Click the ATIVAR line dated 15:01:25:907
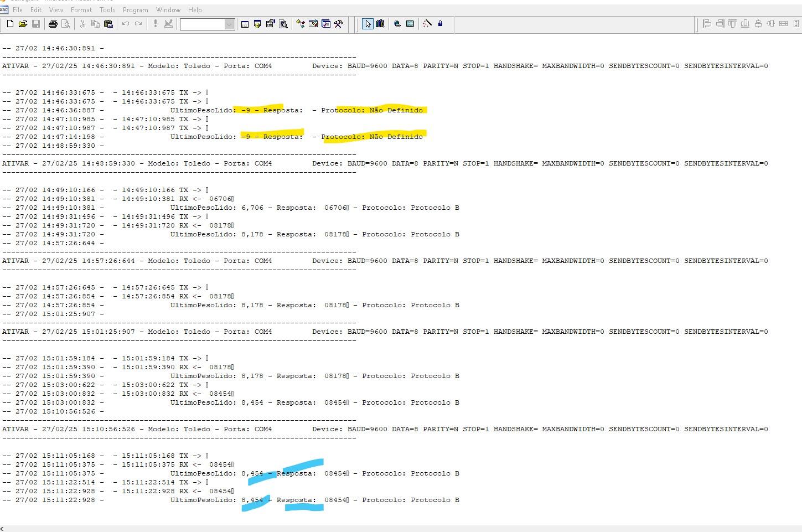Screen dimensions: 802x532 [x=385, y=332]
